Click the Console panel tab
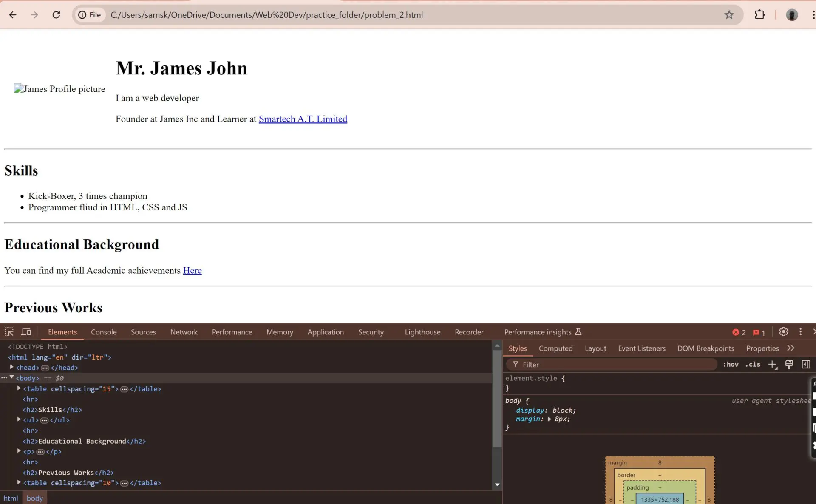Image resolution: width=816 pixels, height=504 pixels. point(104,331)
